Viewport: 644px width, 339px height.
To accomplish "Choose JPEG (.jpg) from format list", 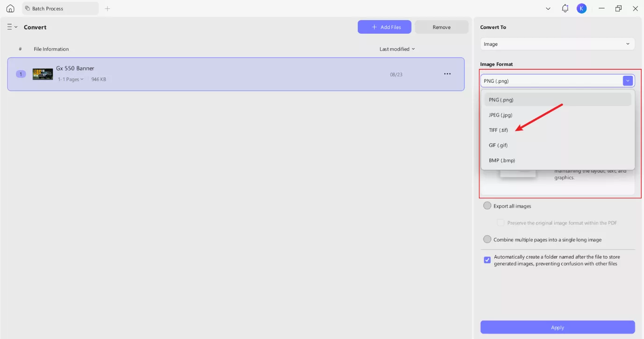I will [x=500, y=115].
